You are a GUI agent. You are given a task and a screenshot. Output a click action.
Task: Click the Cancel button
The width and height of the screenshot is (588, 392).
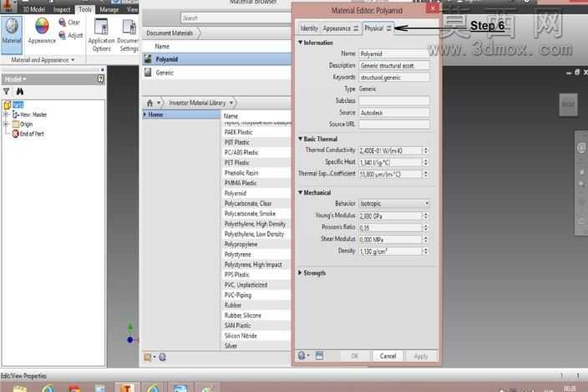pyautogui.click(x=388, y=356)
